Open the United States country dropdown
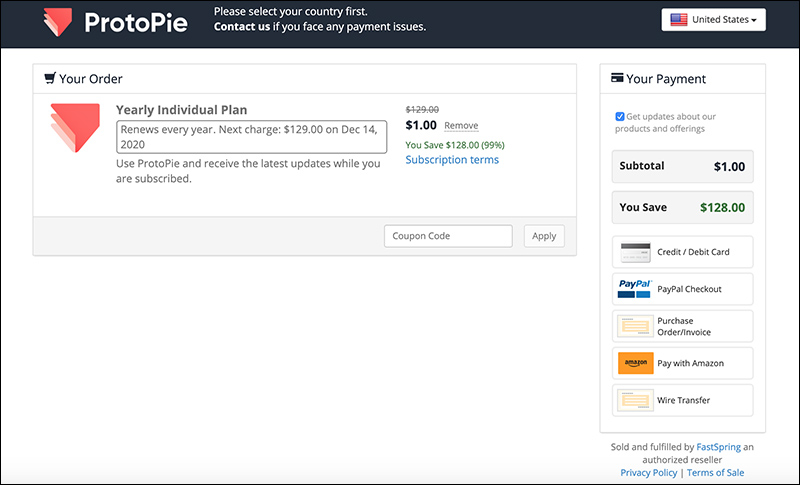 pos(713,19)
